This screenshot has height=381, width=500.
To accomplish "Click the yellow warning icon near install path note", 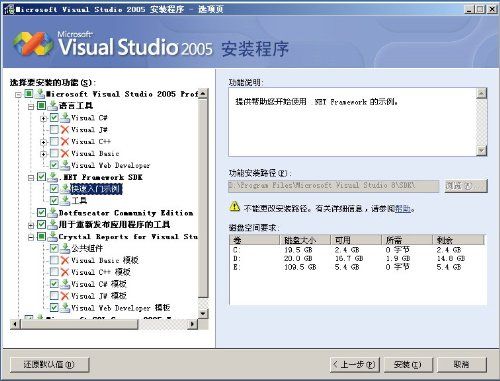I will click(x=235, y=207).
